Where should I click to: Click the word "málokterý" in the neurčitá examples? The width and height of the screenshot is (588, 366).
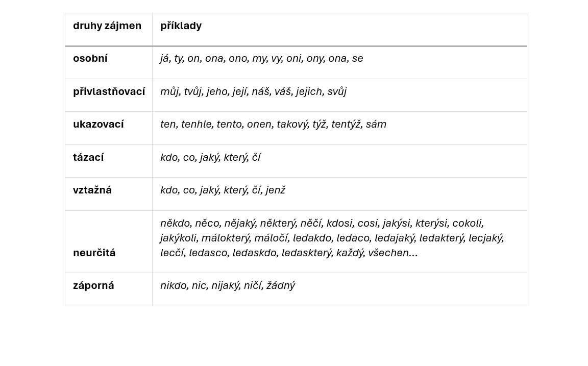pyautogui.click(x=225, y=238)
